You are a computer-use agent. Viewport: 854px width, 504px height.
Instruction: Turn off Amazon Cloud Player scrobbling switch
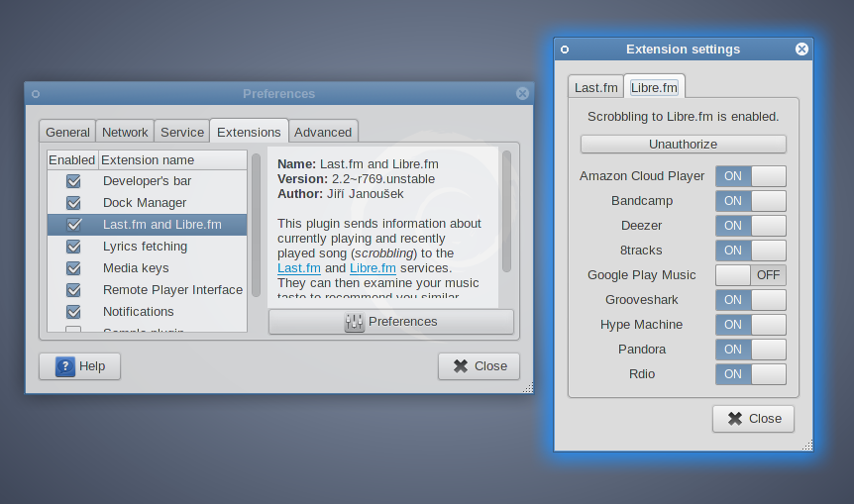pos(751,176)
